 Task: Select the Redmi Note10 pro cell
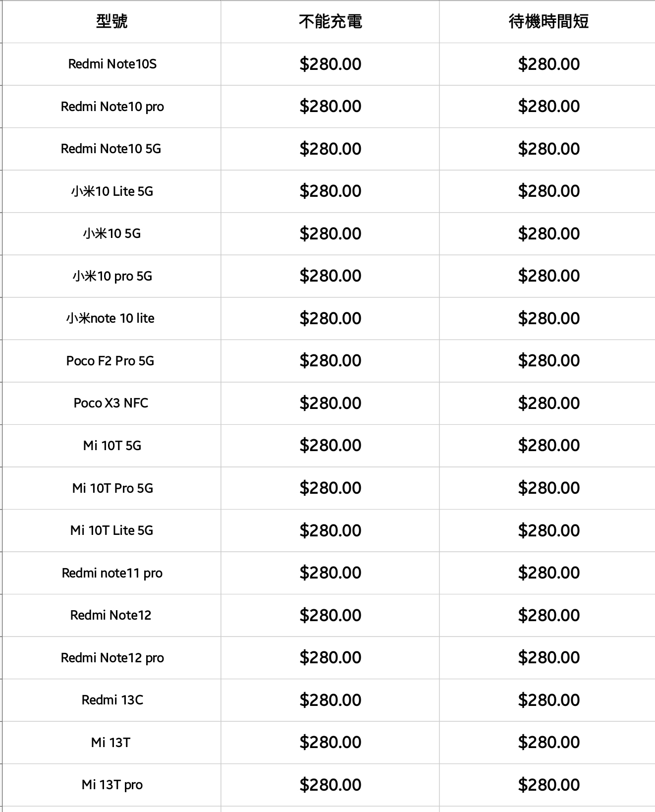point(112,107)
